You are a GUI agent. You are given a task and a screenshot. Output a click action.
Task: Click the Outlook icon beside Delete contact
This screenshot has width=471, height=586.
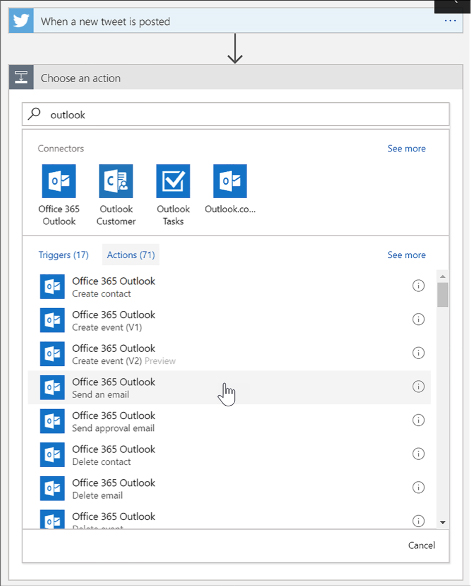click(52, 455)
